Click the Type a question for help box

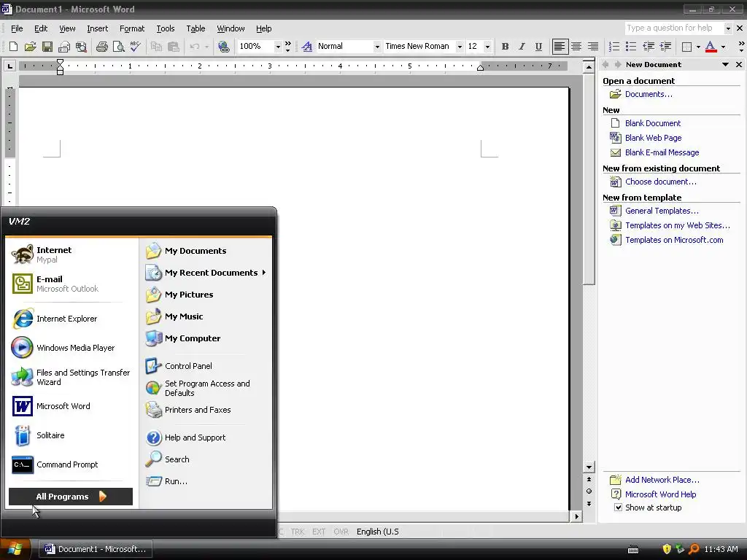pyautogui.click(x=673, y=28)
